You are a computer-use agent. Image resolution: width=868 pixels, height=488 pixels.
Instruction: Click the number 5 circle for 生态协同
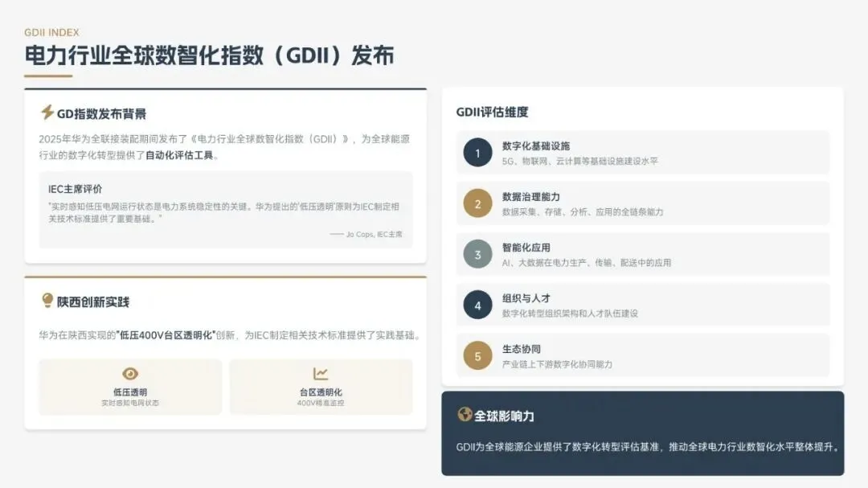[x=477, y=356]
